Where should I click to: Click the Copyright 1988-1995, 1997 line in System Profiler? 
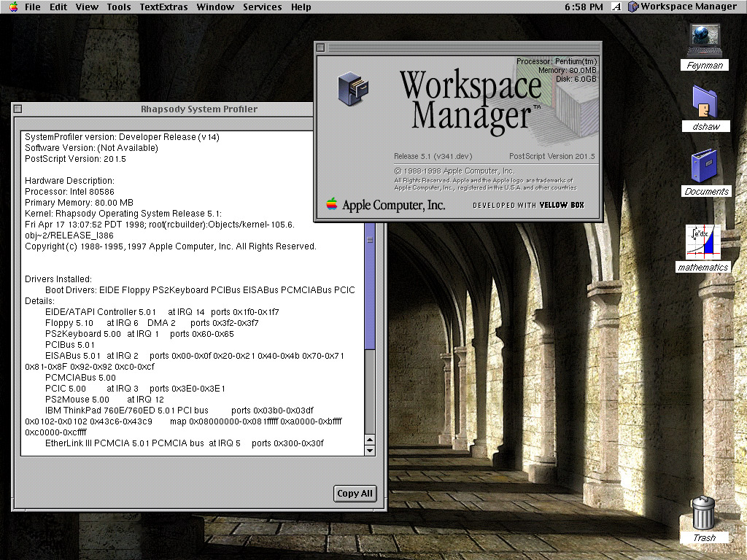click(x=171, y=246)
